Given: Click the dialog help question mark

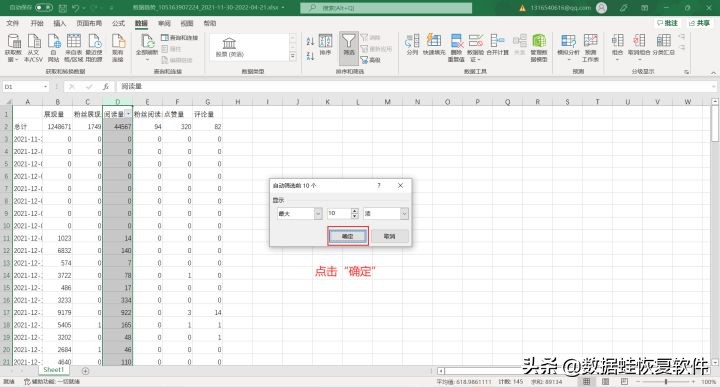Looking at the screenshot, I should click(379, 185).
